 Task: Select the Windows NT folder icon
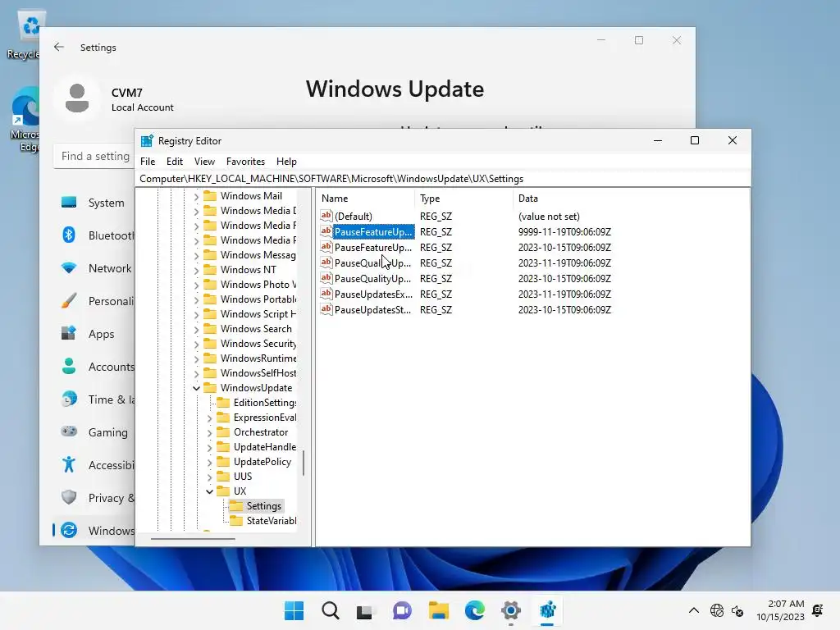(x=210, y=270)
